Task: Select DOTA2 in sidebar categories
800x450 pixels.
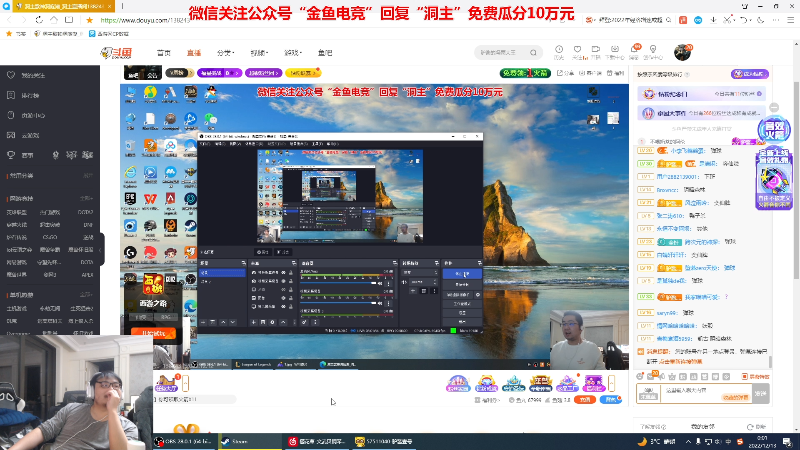Action: [85, 212]
